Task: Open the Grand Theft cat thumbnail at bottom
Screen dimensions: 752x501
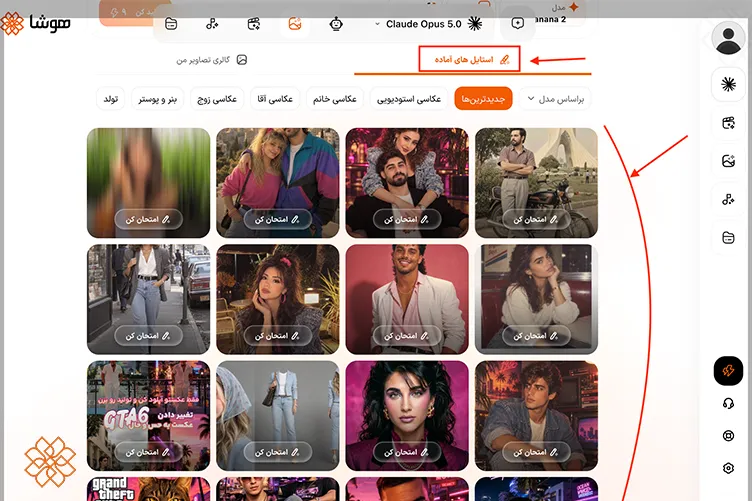Action: tap(148, 489)
